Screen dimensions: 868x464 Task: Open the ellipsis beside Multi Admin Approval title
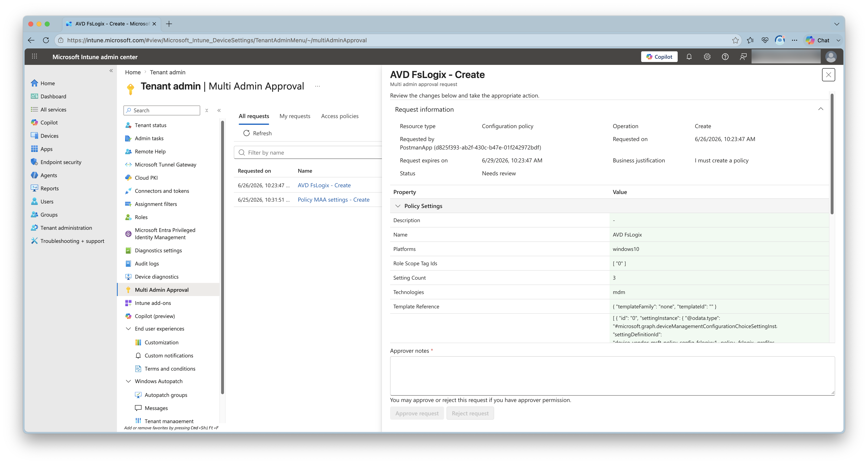click(318, 86)
